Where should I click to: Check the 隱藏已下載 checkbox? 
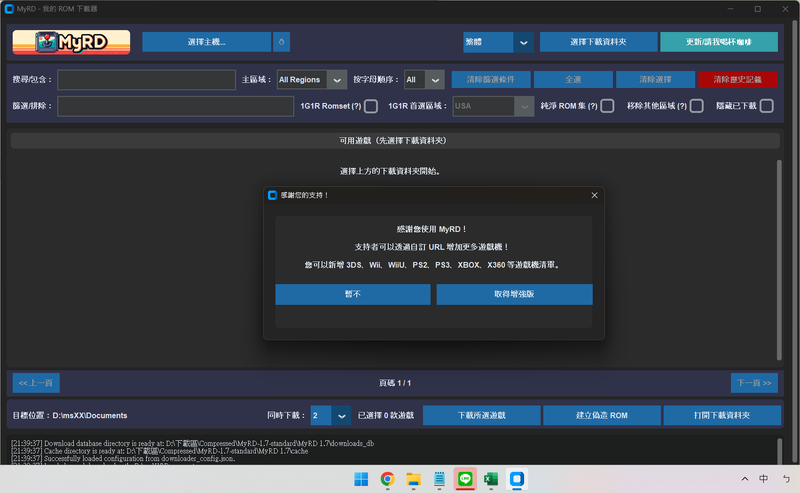pyautogui.click(x=766, y=106)
